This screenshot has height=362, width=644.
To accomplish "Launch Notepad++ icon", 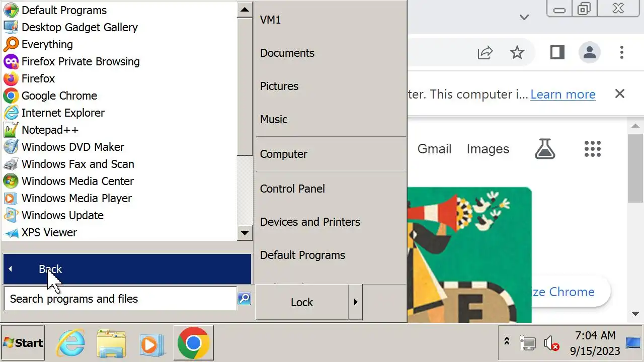I will tap(11, 130).
